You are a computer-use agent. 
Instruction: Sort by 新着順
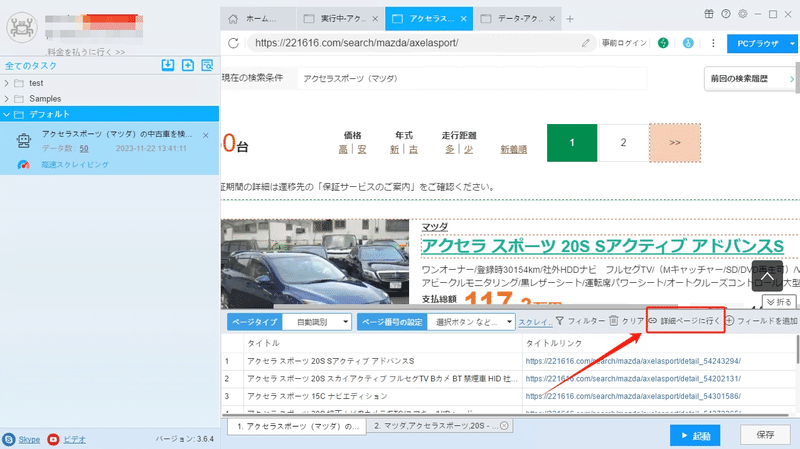(513, 149)
